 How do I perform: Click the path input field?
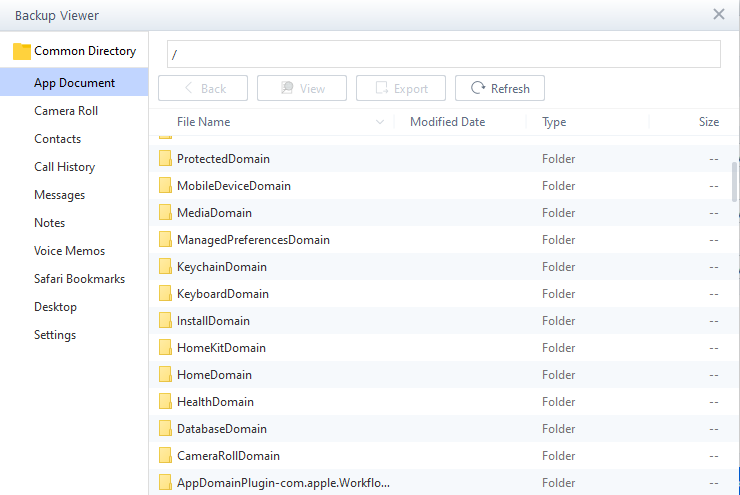pos(444,54)
